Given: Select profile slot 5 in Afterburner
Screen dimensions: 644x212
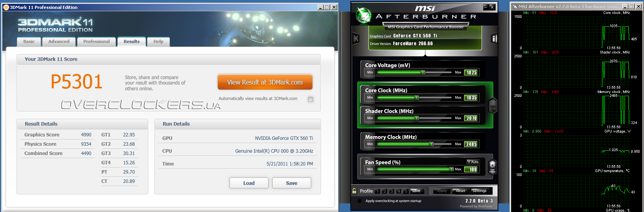Looking at the screenshot, I should pos(406,191).
